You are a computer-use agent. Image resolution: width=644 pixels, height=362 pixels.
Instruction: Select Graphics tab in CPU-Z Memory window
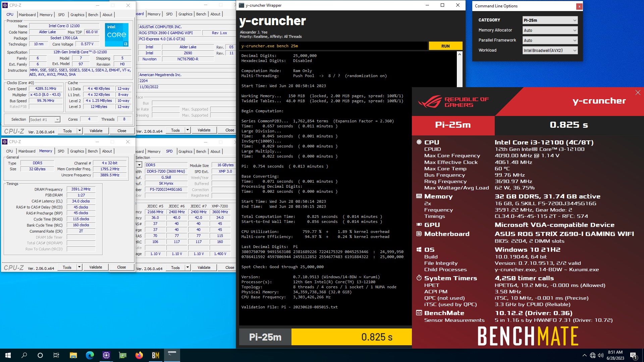coord(77,151)
